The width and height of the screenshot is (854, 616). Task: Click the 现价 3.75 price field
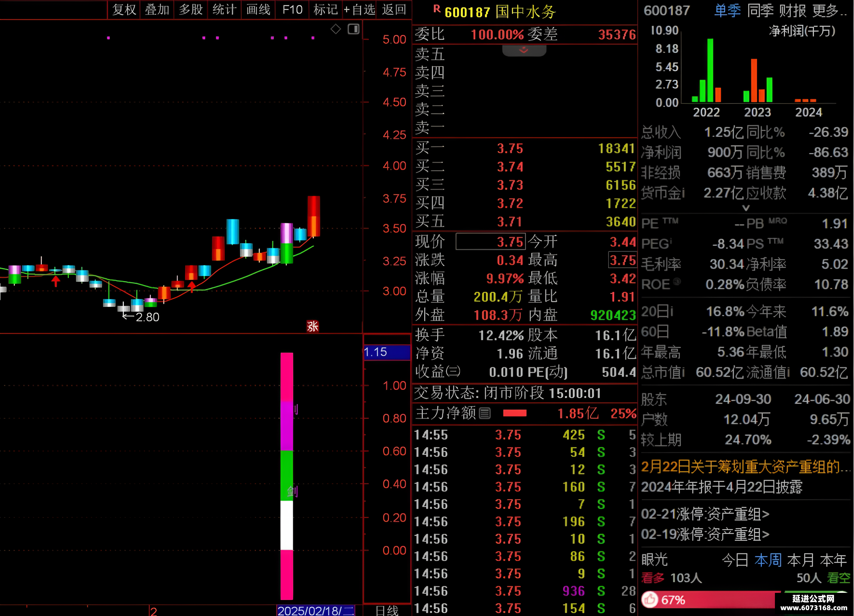(490, 242)
